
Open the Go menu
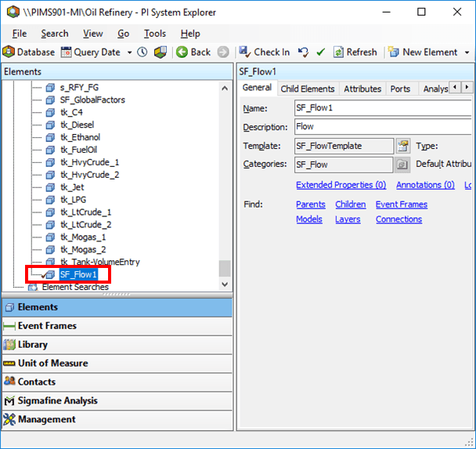(123, 34)
